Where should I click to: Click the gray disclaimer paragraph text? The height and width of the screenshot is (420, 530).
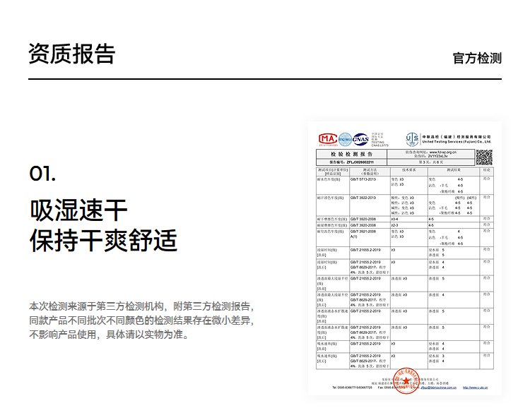[x=141, y=320]
